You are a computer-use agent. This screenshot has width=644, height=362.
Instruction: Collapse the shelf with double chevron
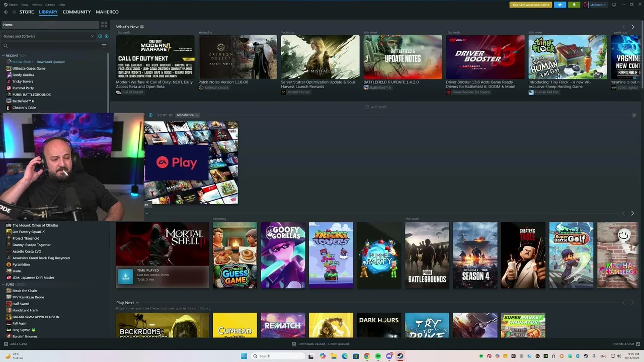[634, 115]
